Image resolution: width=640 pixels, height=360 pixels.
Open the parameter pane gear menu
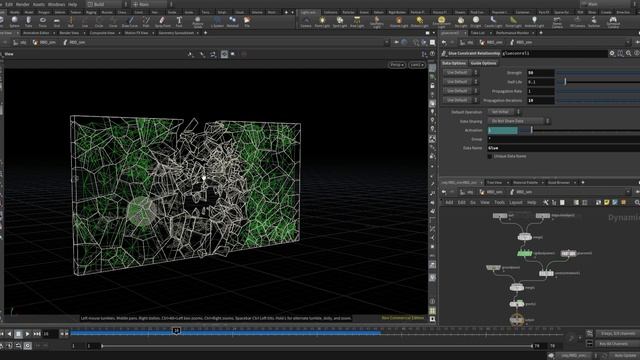pos(612,53)
